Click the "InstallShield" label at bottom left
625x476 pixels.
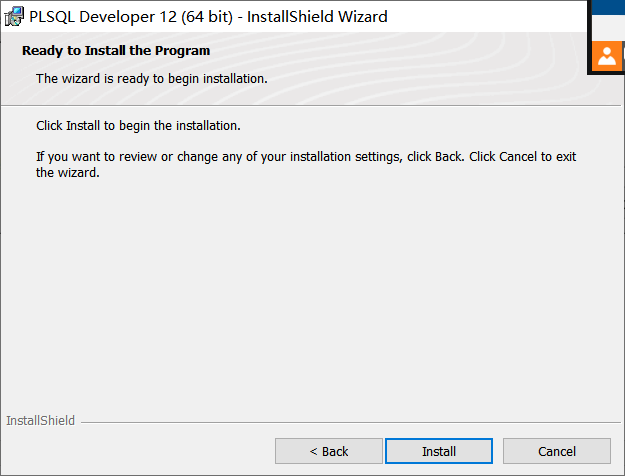point(40,421)
